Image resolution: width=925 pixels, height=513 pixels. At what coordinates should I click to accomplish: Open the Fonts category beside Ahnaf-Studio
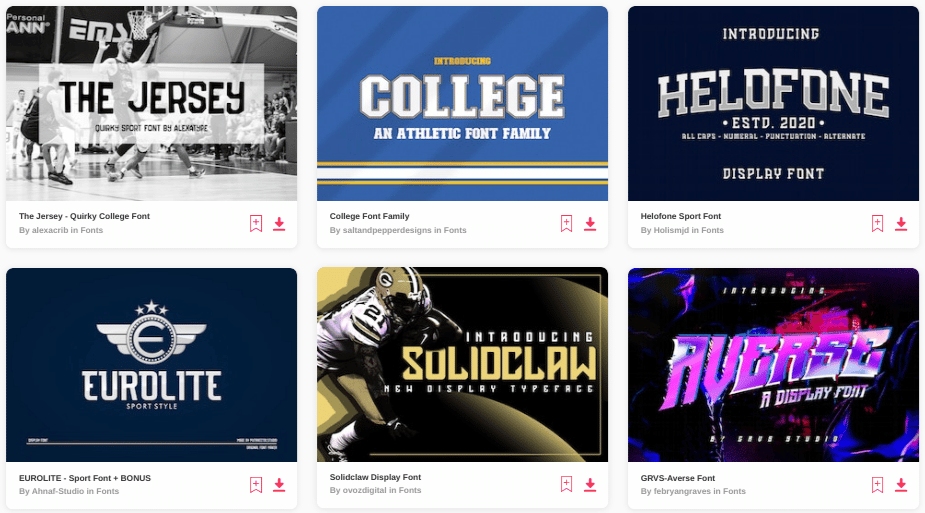pyautogui.click(x=107, y=491)
